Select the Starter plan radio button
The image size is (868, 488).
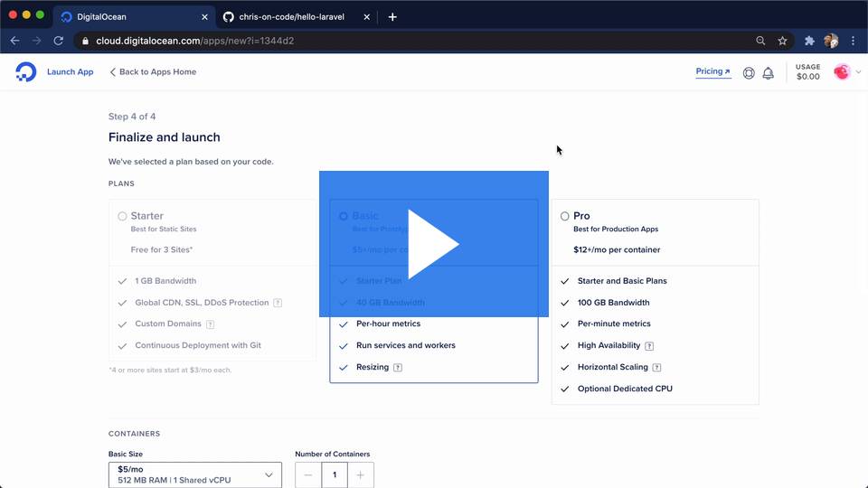point(122,216)
